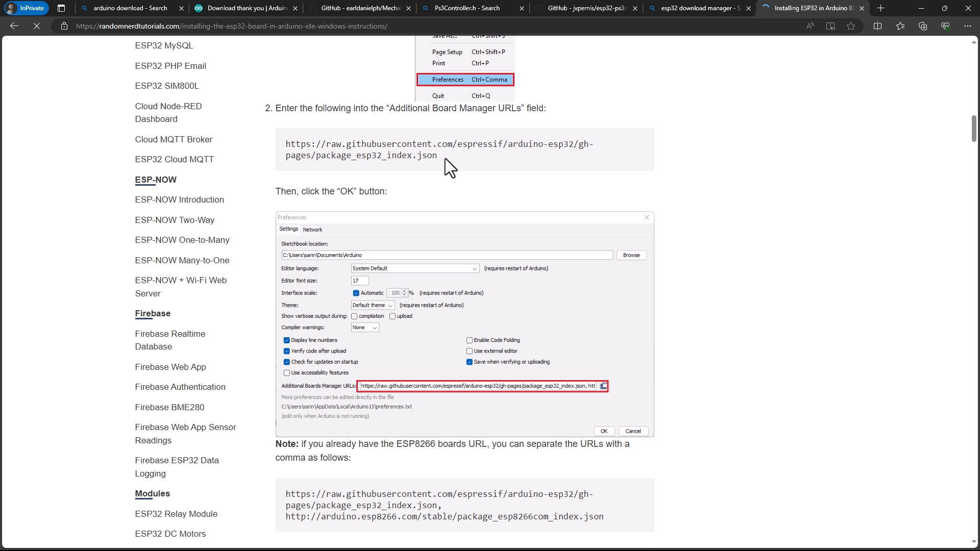Go back to the previous page
The width and height of the screenshot is (980, 551).
pyautogui.click(x=14, y=26)
